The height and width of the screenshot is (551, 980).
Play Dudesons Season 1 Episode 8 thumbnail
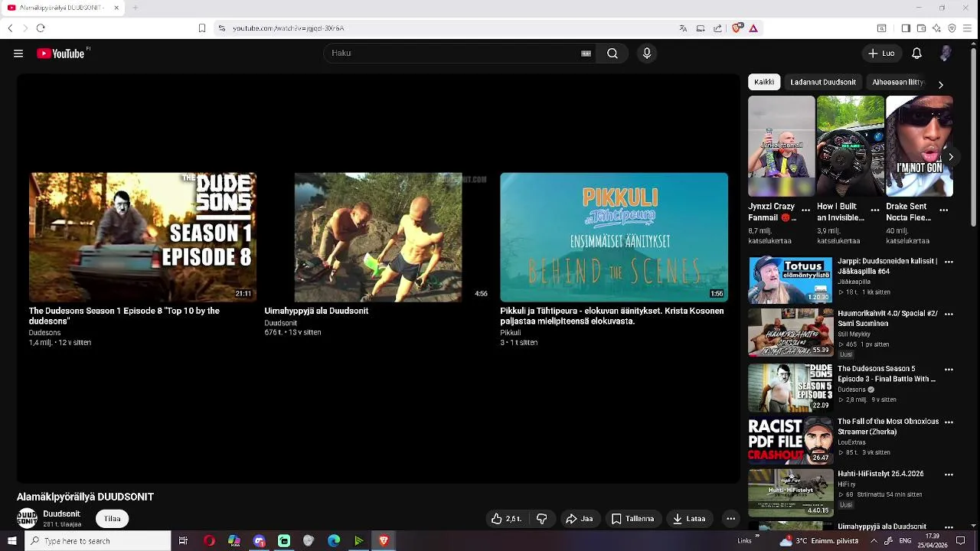(x=142, y=237)
